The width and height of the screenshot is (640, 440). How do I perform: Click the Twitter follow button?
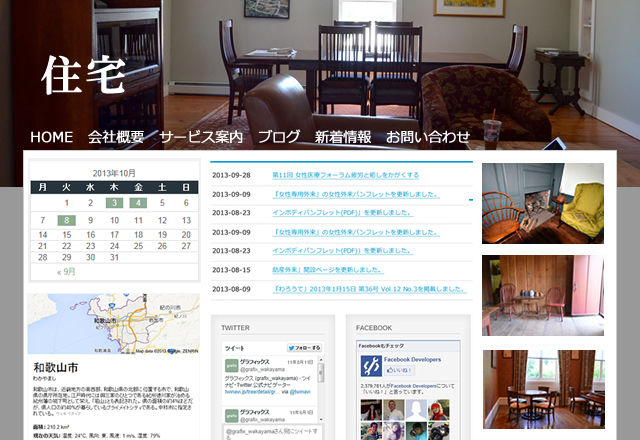pos(304,348)
